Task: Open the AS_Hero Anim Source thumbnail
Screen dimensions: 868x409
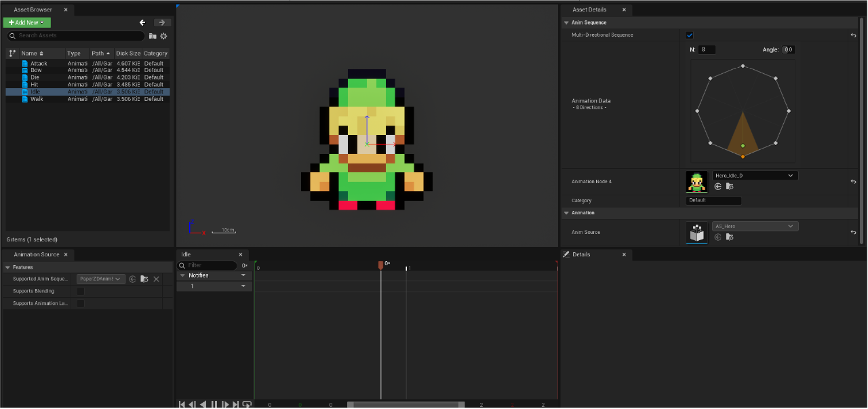Action: 696,232
